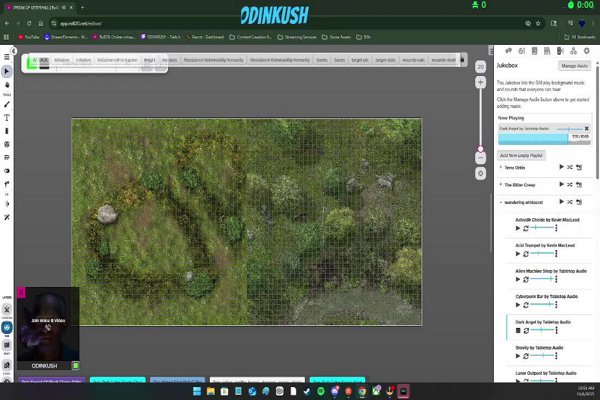This screenshot has height=400, width=600.
Task: Select the arrow Select tool in left toolbar
Action: [x=7, y=72]
